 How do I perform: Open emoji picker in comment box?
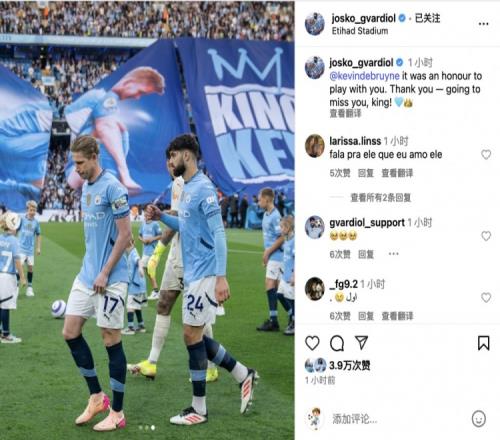(479, 419)
